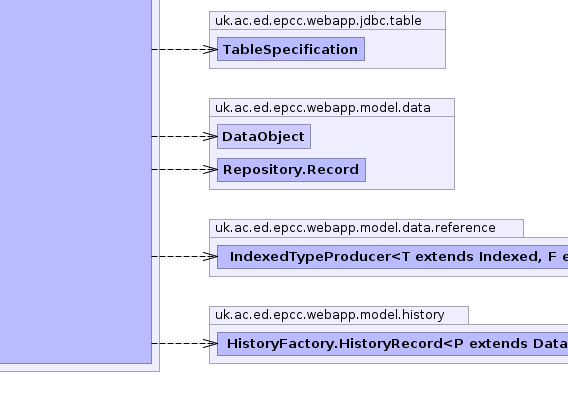Open the TableSpecification class node

291,49
